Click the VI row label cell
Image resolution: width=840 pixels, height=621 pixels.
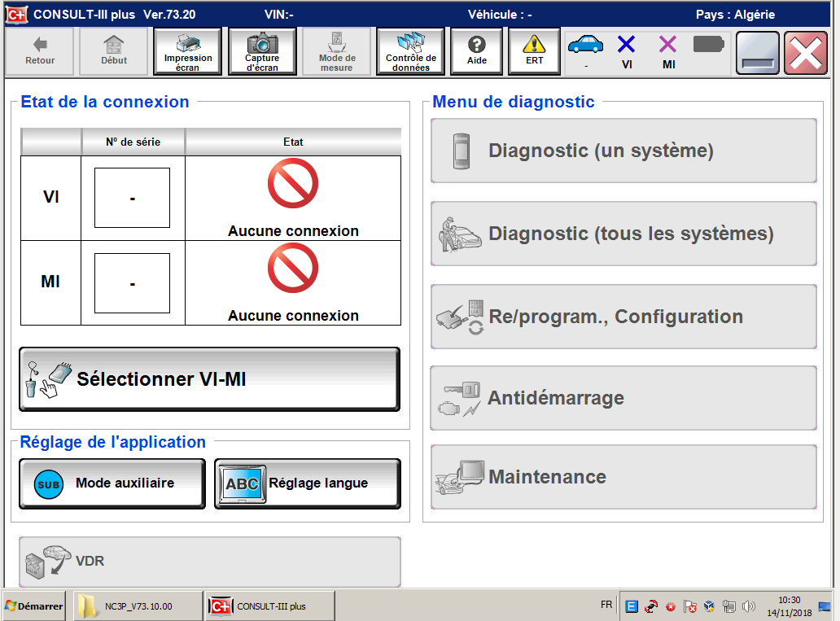[51, 198]
